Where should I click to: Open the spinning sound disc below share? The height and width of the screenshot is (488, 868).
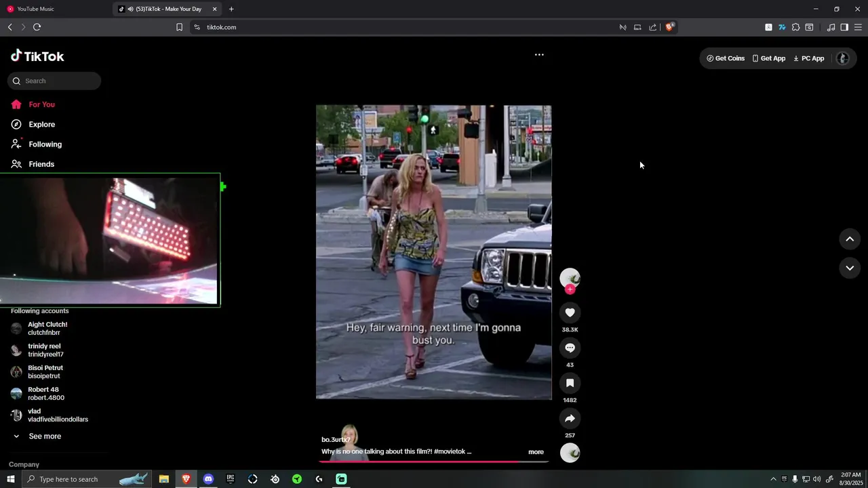click(x=570, y=453)
